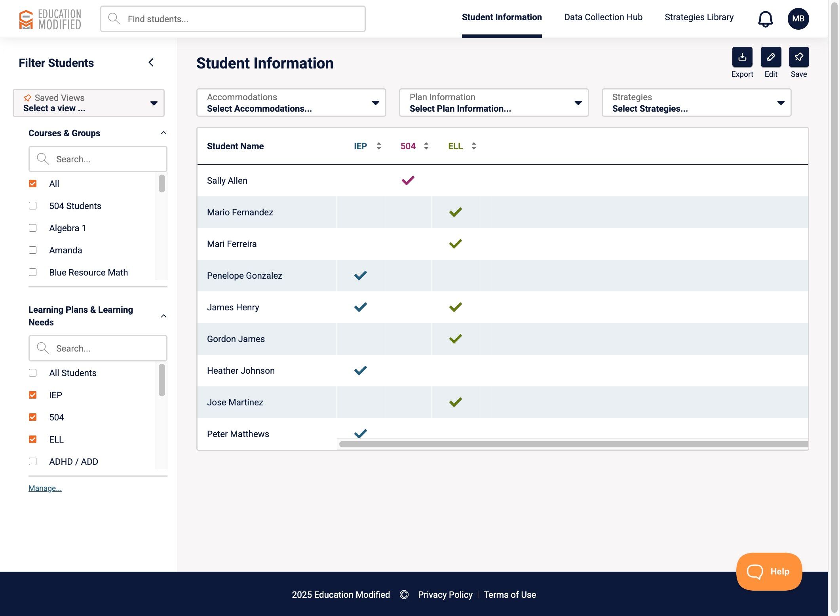Sort by the ELL column arrows
This screenshot has width=840, height=616.
[473, 146]
